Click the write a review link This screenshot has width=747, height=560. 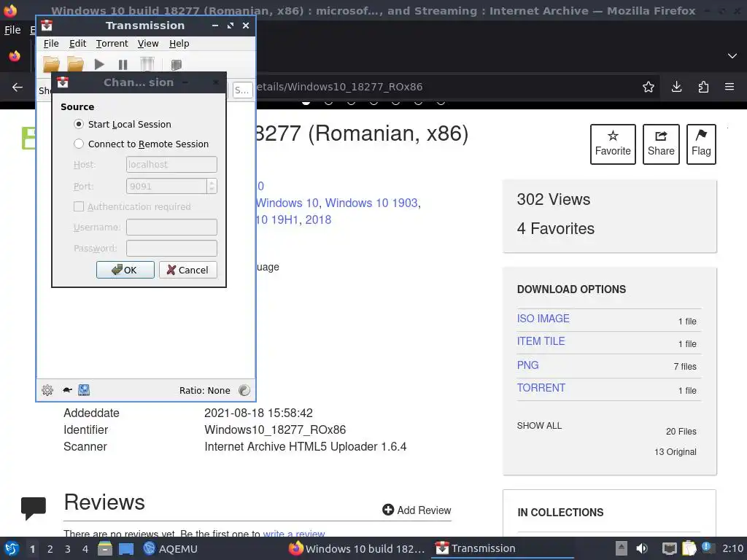click(293, 533)
